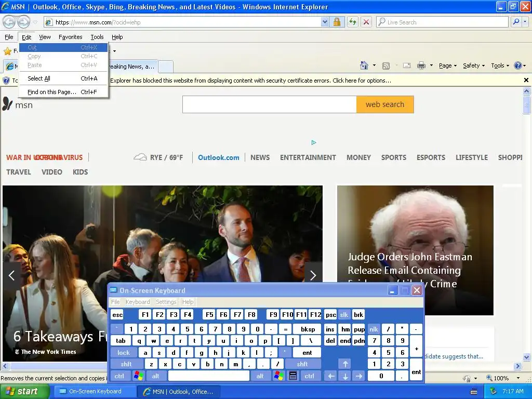
Task: Toggle the right ctrl key
Action: (x=309, y=376)
